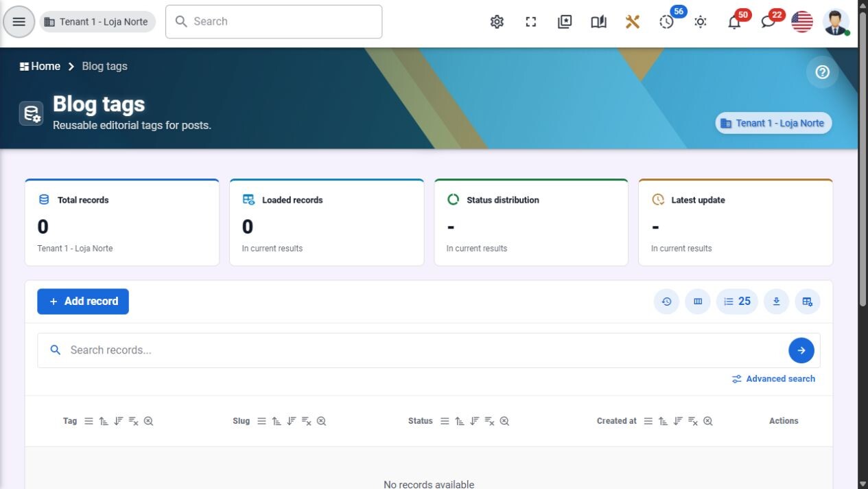The width and height of the screenshot is (868, 489).
Task: Open the documentation book icon
Action: point(598,22)
